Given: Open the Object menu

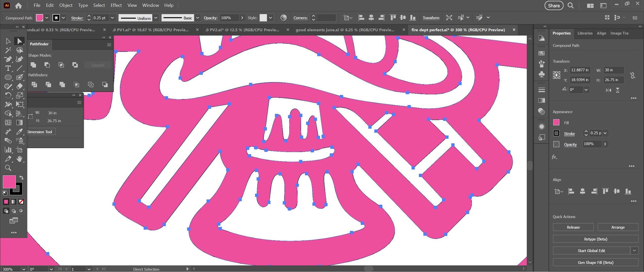Looking at the screenshot, I should 66,5.
